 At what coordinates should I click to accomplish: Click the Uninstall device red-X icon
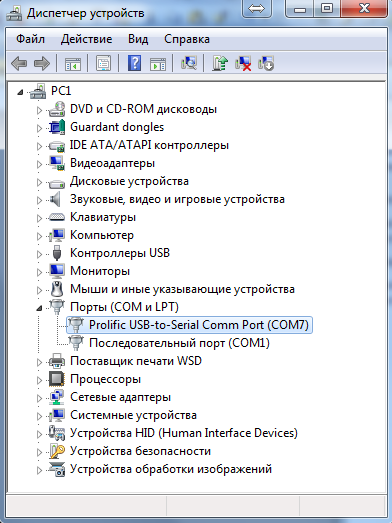243,63
